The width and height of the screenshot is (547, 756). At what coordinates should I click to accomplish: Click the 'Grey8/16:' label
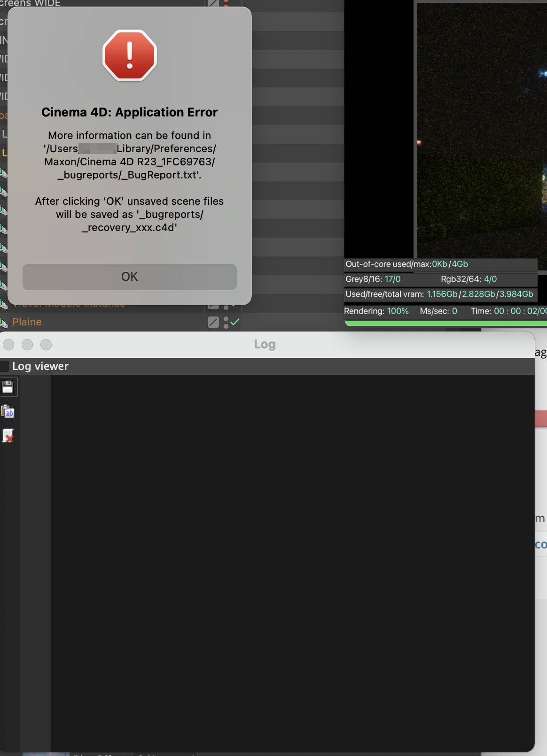(x=364, y=279)
